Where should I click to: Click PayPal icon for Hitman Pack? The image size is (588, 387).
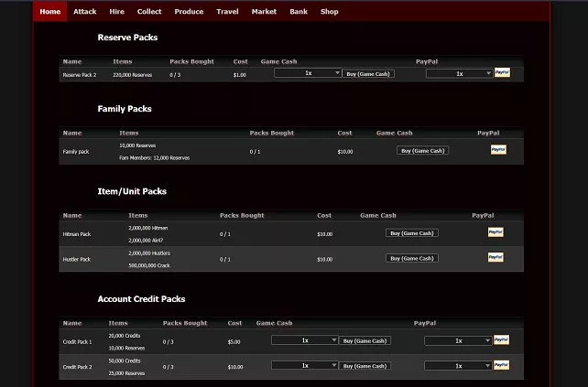pos(496,232)
